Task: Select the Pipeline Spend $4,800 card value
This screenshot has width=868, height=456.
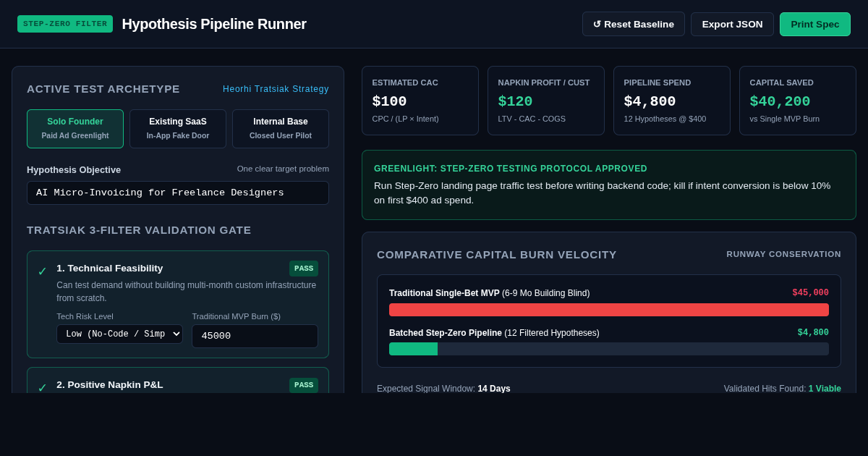Action: (x=650, y=101)
